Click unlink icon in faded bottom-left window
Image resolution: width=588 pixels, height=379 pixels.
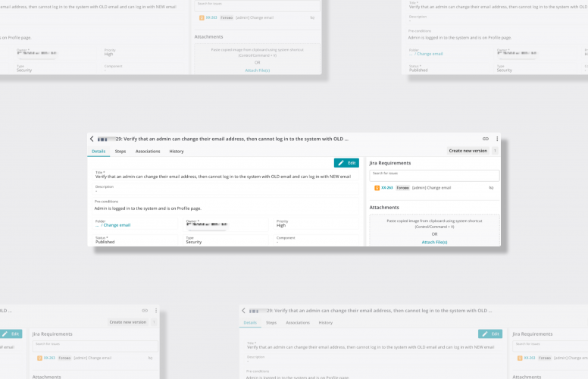[150, 358]
